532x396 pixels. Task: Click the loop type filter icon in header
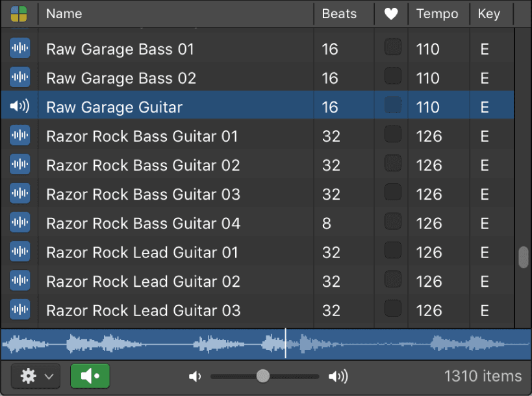pyautogui.click(x=19, y=14)
